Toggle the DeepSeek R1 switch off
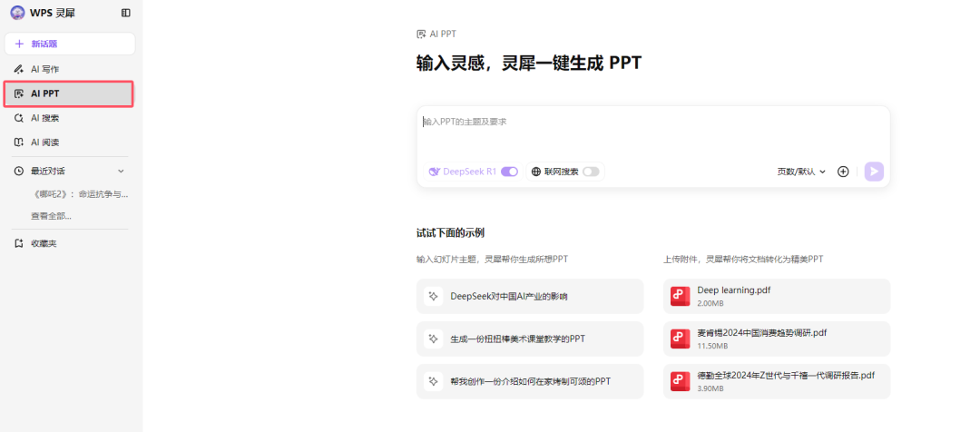 tap(509, 172)
